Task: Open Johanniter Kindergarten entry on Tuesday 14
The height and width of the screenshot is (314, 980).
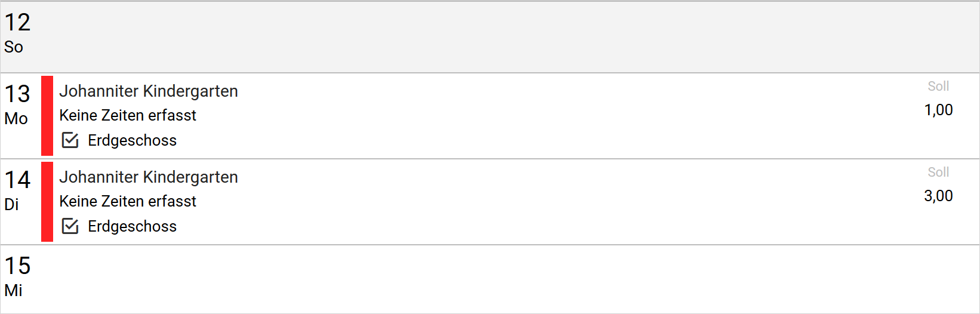Action: click(149, 177)
